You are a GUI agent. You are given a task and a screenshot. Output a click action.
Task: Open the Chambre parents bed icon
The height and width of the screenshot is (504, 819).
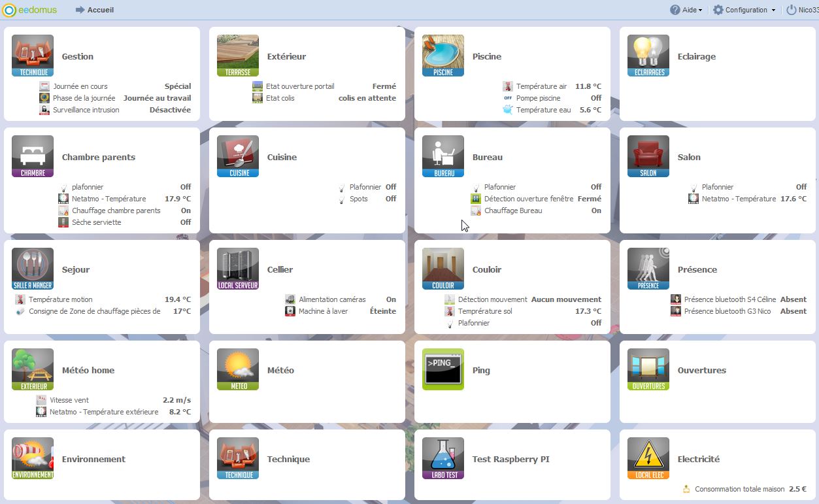click(x=33, y=156)
